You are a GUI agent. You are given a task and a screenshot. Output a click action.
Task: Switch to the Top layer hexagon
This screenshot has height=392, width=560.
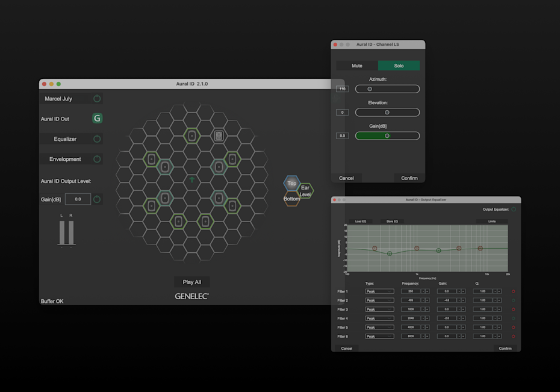[x=292, y=183]
